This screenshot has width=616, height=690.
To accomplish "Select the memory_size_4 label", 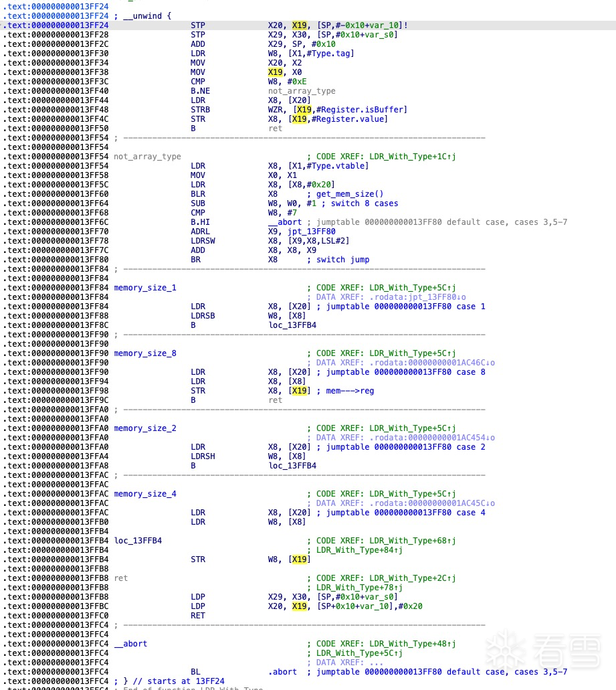I will pyautogui.click(x=145, y=494).
